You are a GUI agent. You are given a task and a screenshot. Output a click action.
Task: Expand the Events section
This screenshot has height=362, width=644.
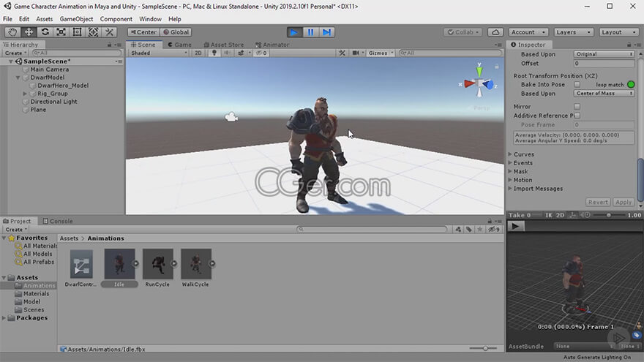(510, 163)
